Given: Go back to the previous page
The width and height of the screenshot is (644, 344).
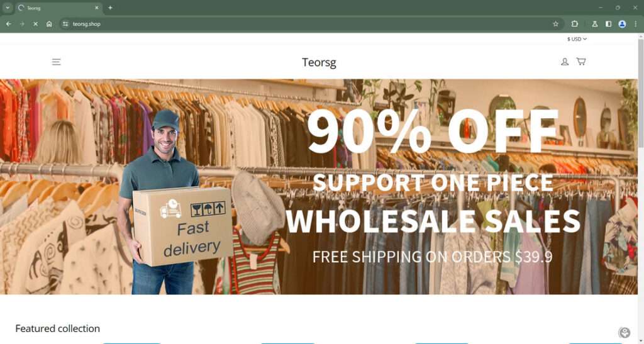Looking at the screenshot, I should 9,24.
